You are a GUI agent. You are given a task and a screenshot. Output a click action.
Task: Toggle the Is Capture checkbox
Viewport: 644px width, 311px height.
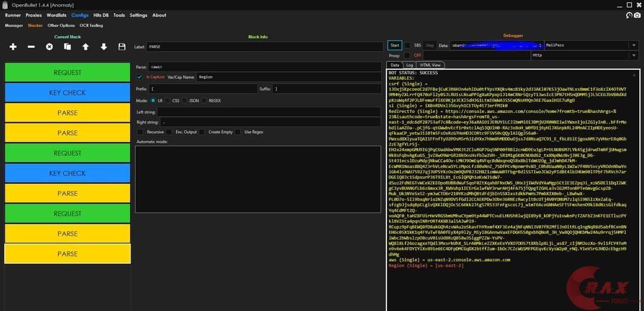pos(140,77)
